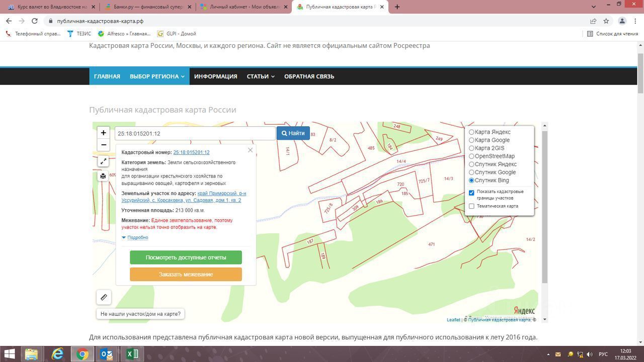
Task: Open РУС language switcher in tray
Action: pos(603,354)
